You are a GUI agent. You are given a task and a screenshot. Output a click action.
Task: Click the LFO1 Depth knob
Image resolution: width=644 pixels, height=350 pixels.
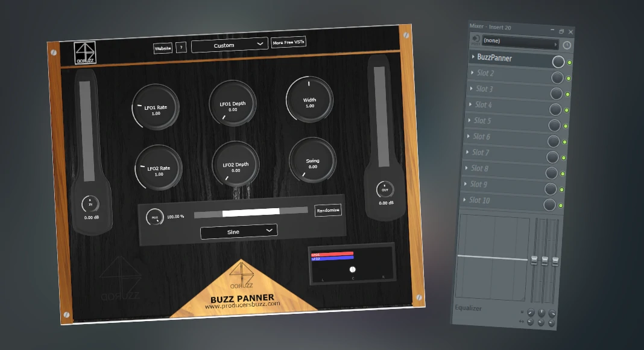(233, 104)
